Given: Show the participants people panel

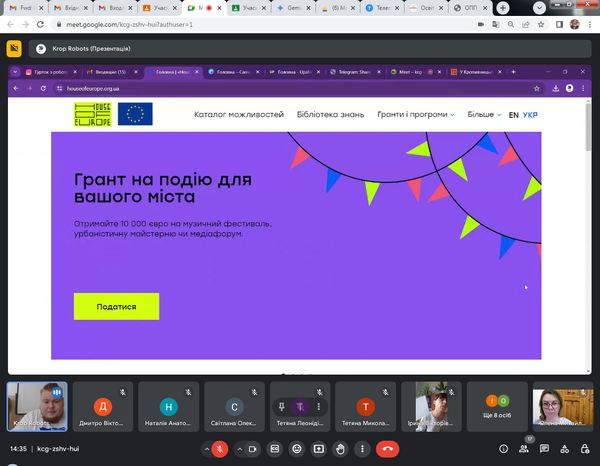Looking at the screenshot, I should coord(525,449).
